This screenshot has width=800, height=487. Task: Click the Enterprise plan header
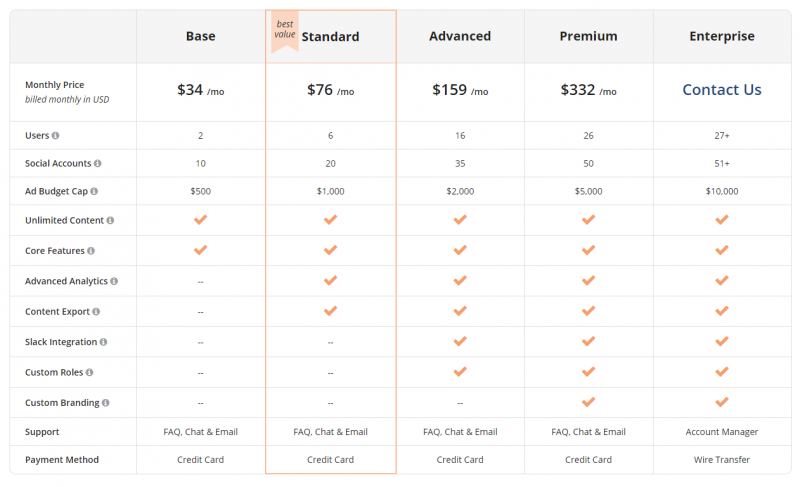coord(721,36)
